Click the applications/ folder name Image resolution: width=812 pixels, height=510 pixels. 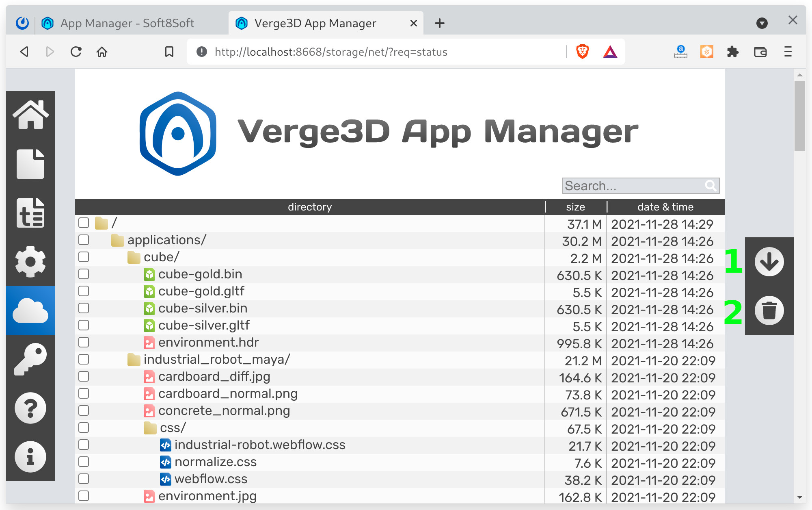click(x=167, y=240)
